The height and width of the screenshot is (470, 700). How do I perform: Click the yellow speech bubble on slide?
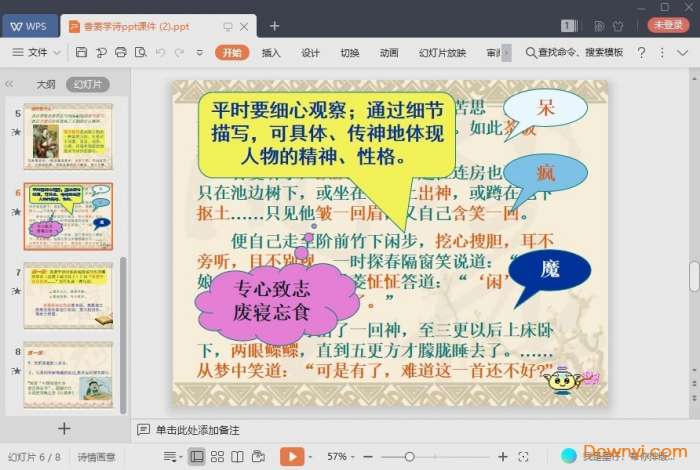(x=327, y=134)
